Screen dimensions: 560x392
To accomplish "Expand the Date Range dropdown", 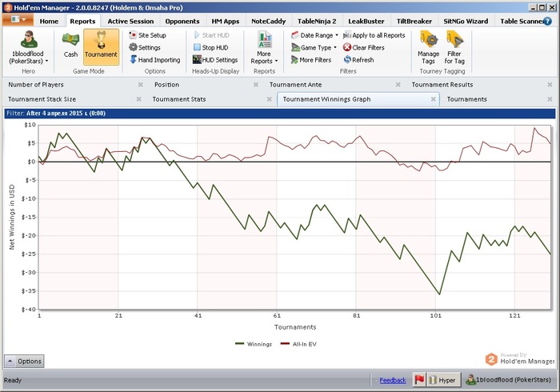I will pos(314,35).
